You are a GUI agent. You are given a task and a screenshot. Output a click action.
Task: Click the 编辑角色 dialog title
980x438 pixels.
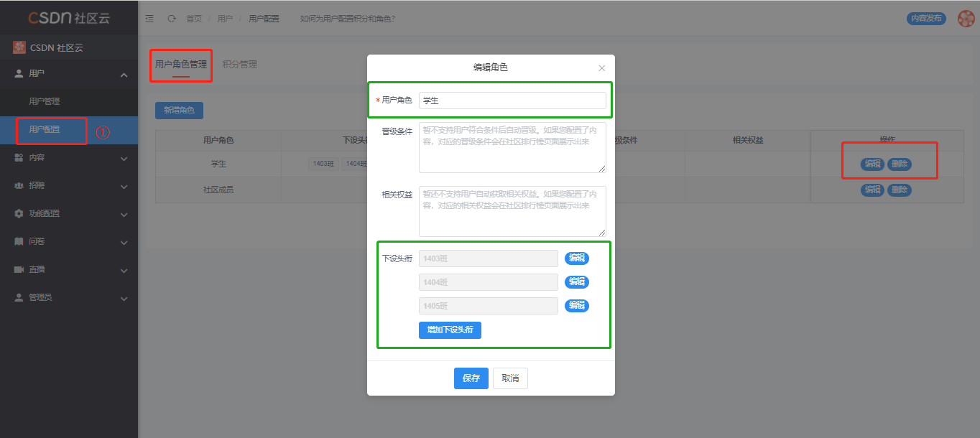point(491,67)
